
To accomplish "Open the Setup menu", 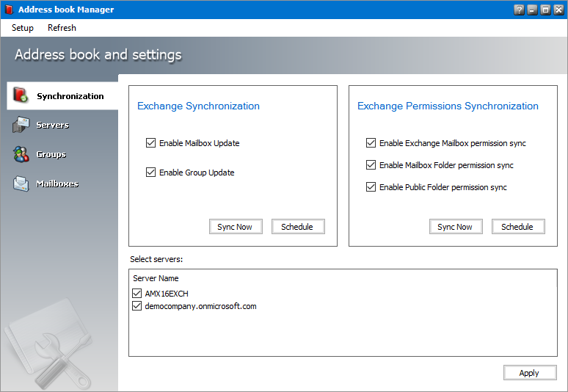I will tap(23, 28).
